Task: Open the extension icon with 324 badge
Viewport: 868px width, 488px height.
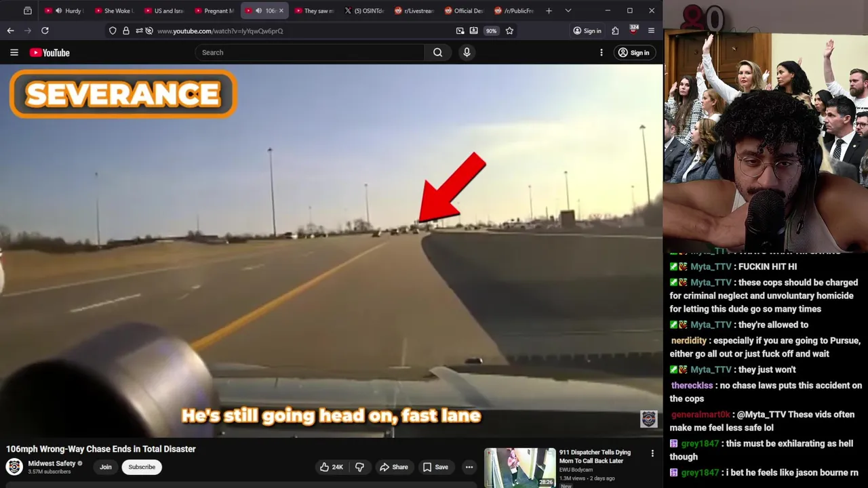Action: click(633, 30)
